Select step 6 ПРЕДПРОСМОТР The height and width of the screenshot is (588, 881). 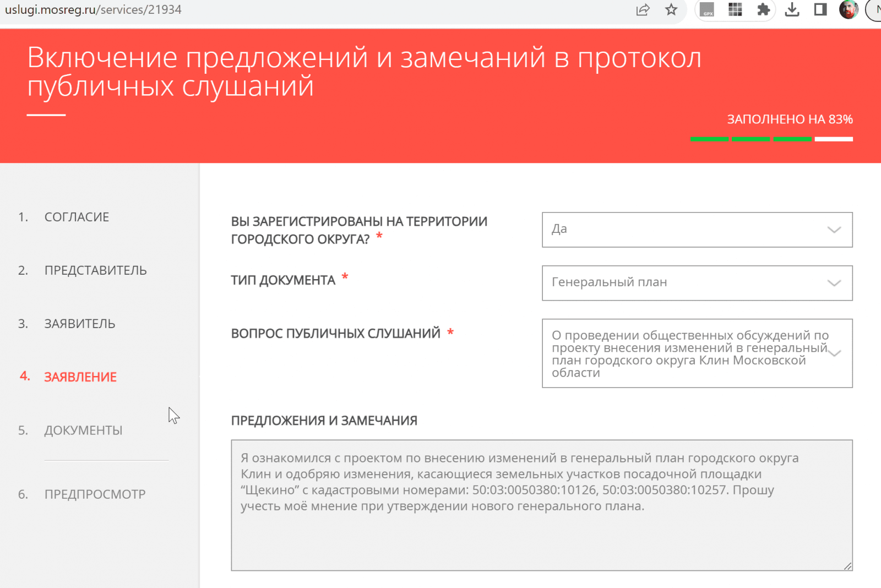[x=94, y=494]
